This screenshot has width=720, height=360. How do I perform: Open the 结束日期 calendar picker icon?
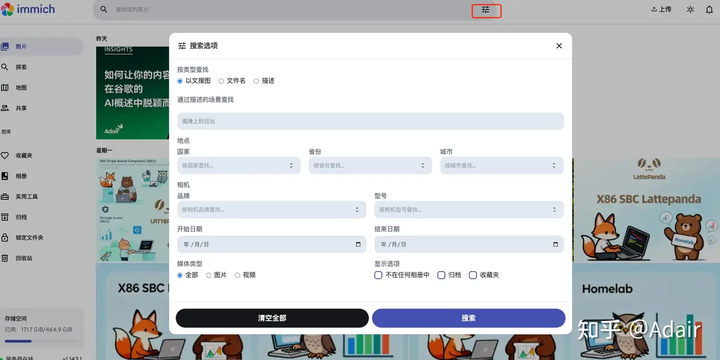click(x=555, y=244)
